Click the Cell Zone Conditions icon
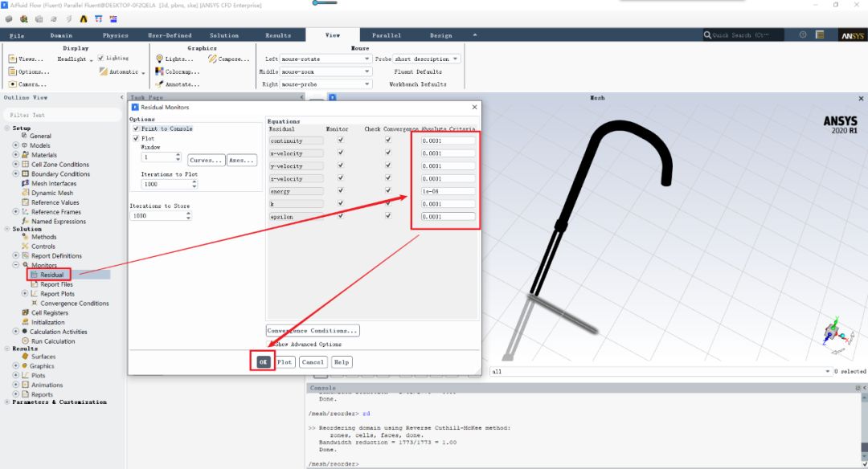The width and height of the screenshot is (868, 469). click(25, 165)
